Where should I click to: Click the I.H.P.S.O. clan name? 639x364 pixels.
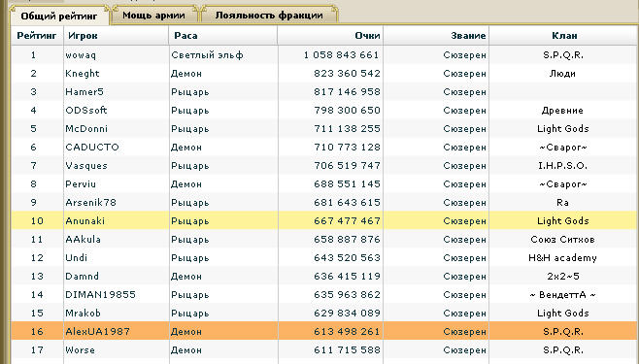click(562, 166)
